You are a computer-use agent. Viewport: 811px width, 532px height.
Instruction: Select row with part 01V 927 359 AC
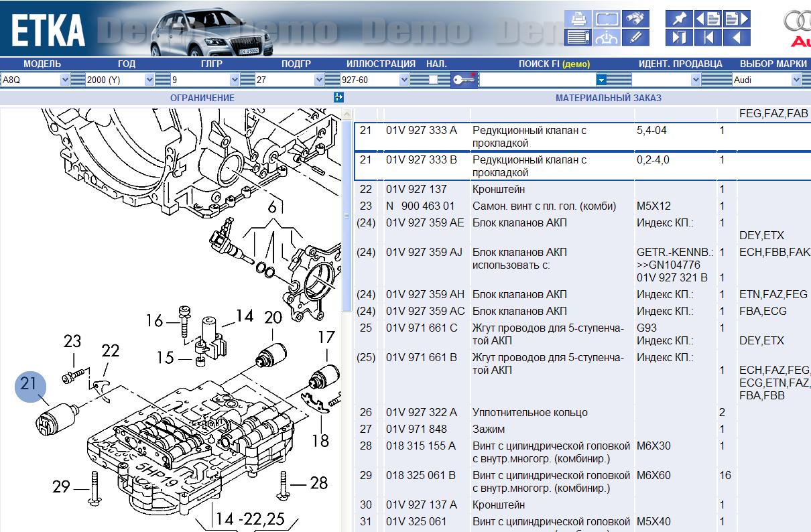pos(582,312)
